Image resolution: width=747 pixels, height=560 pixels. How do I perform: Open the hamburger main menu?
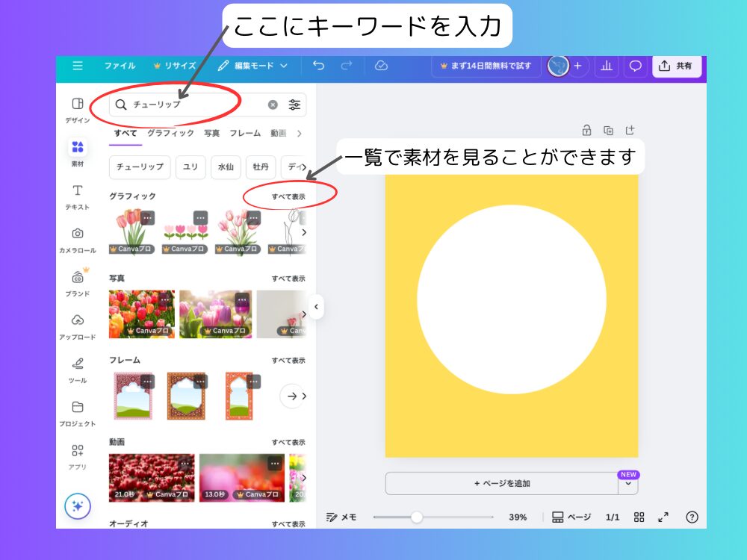pos(78,66)
